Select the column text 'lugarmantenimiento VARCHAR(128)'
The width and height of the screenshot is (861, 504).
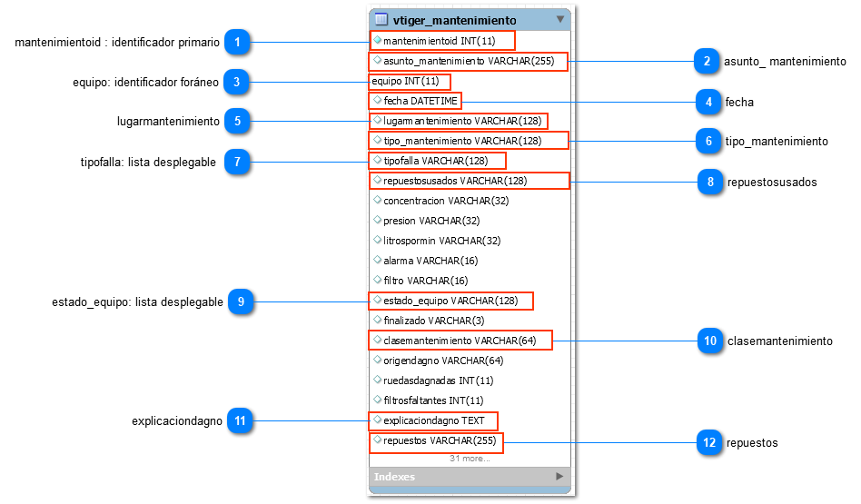click(x=462, y=121)
